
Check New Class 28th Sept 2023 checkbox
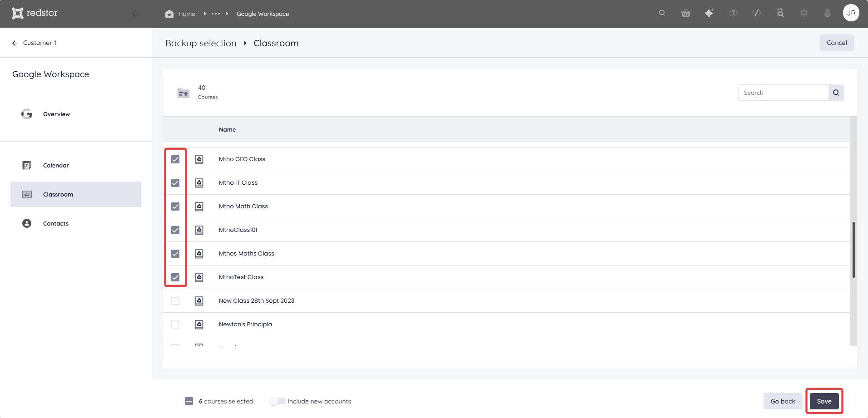pyautogui.click(x=175, y=301)
